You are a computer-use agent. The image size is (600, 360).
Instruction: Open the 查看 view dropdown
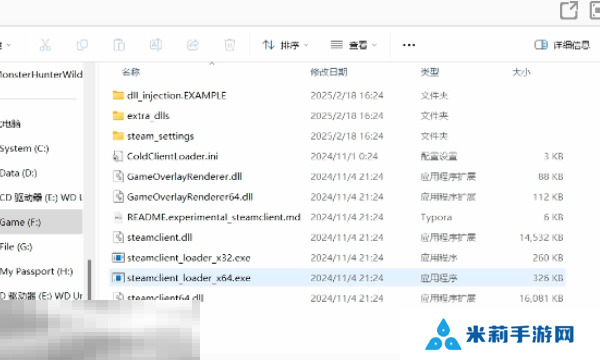tap(354, 45)
